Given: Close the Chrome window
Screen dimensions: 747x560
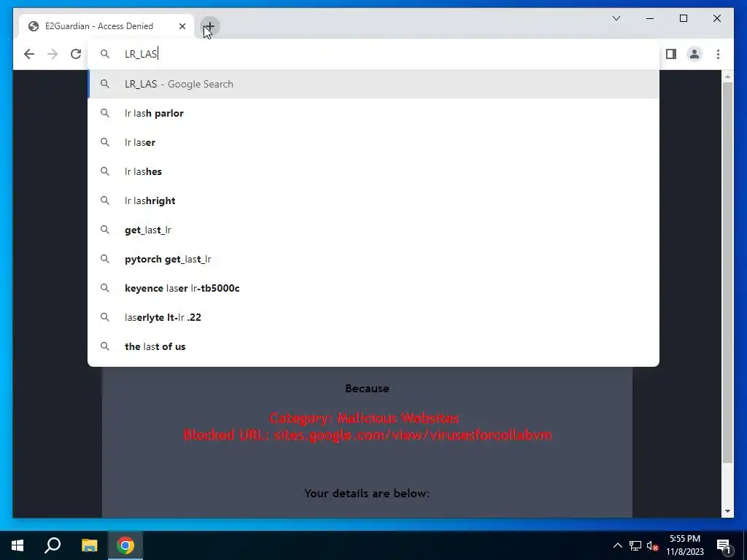Looking at the screenshot, I should tap(716, 18).
